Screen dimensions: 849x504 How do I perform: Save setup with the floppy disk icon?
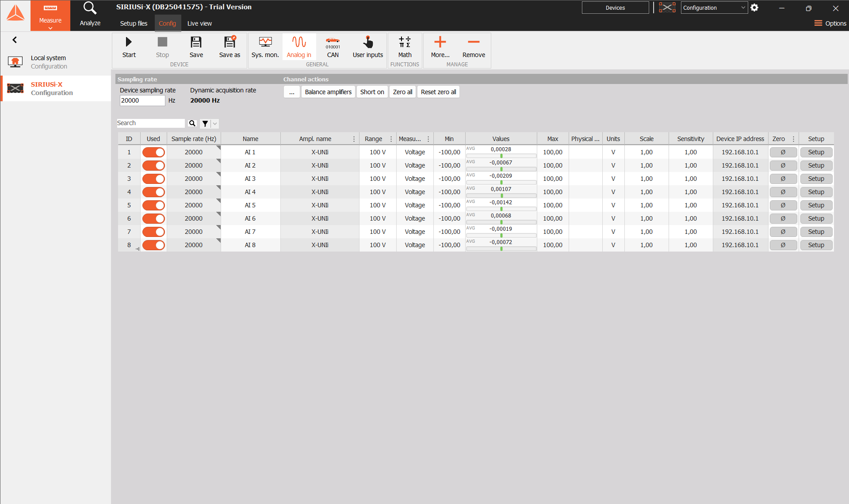point(196,42)
